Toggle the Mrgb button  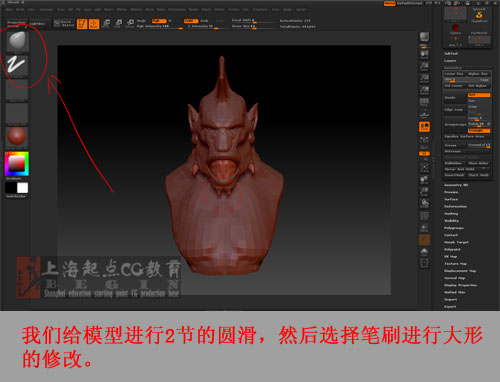[141, 21]
